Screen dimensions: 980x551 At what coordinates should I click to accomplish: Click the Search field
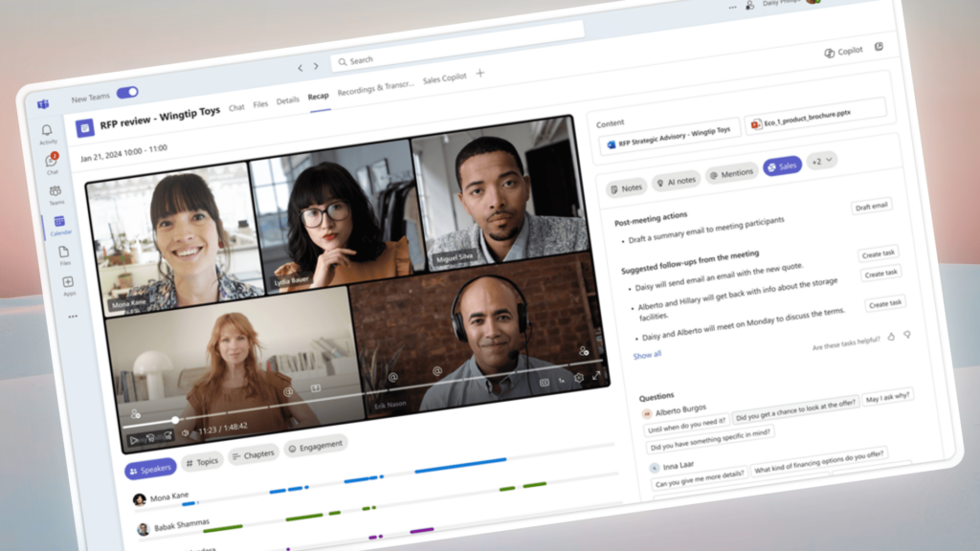(x=457, y=46)
